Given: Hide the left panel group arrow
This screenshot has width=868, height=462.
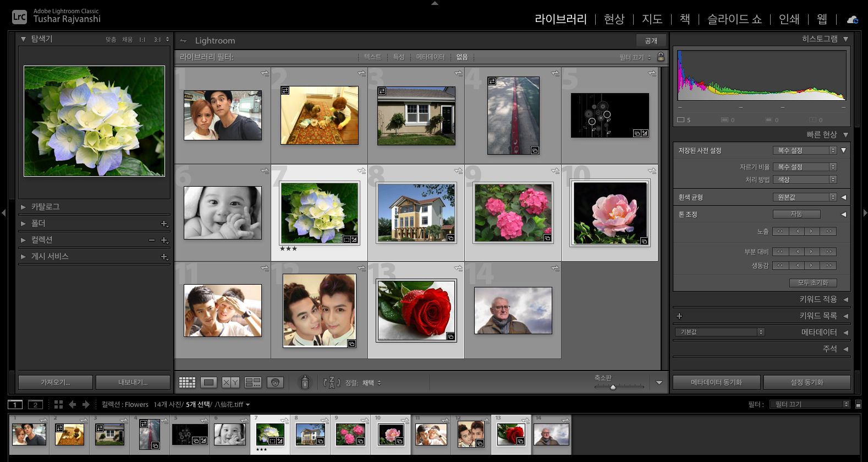Looking at the screenshot, I should pyautogui.click(x=4, y=213).
